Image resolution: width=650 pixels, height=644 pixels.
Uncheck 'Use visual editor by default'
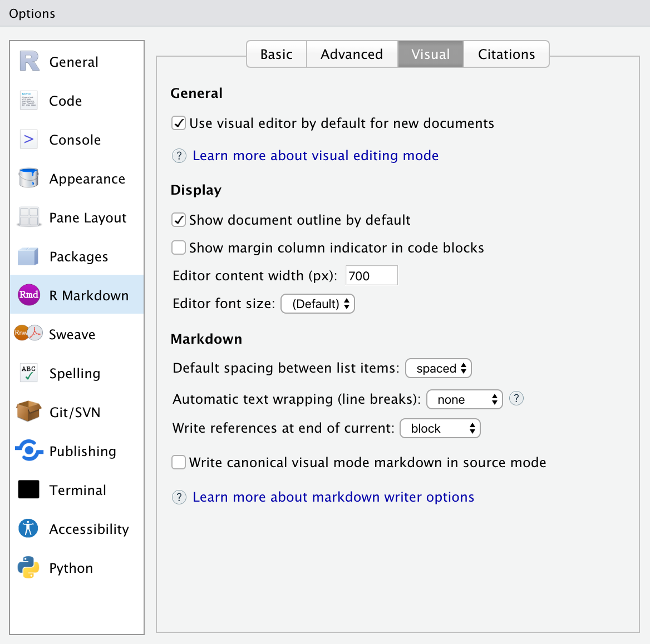pos(179,123)
